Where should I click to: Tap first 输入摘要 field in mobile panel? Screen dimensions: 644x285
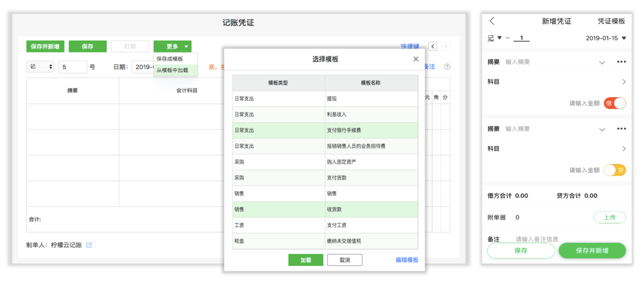point(518,62)
